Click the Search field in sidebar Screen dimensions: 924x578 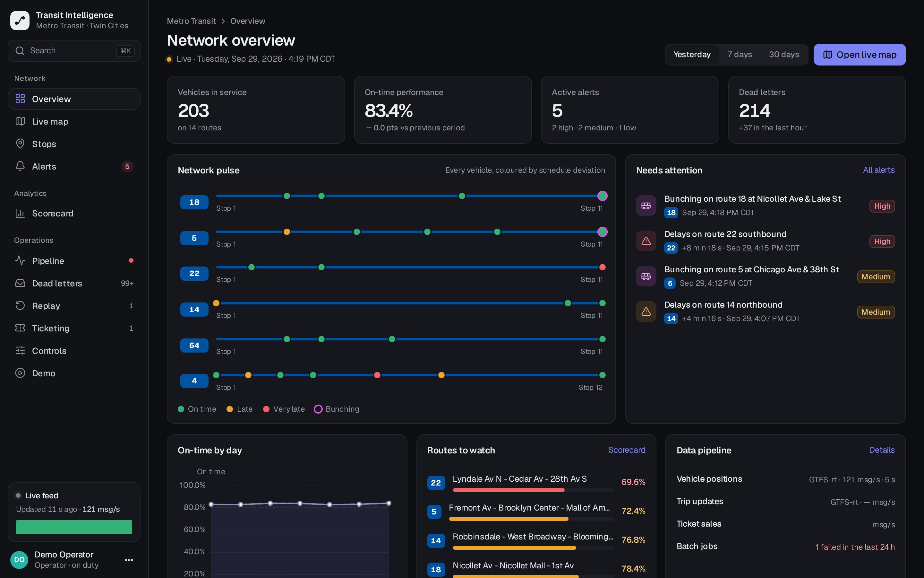(x=74, y=51)
